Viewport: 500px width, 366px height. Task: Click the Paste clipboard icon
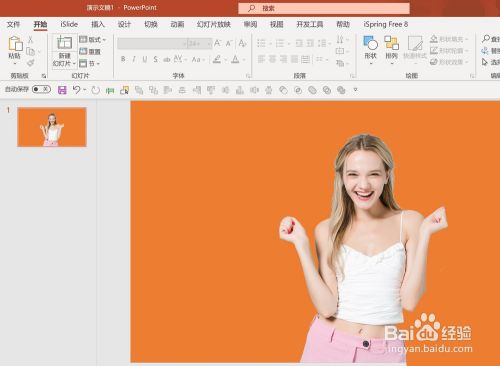15,44
